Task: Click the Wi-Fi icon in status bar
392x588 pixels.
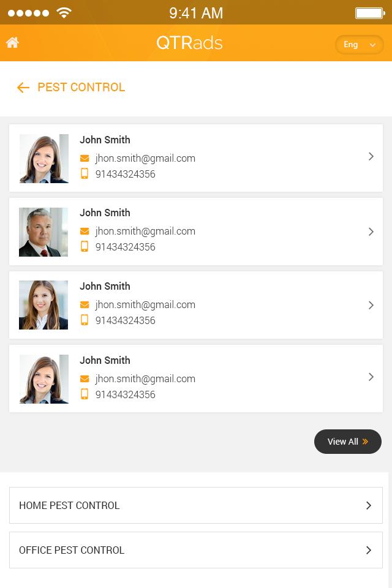Action: [x=64, y=13]
